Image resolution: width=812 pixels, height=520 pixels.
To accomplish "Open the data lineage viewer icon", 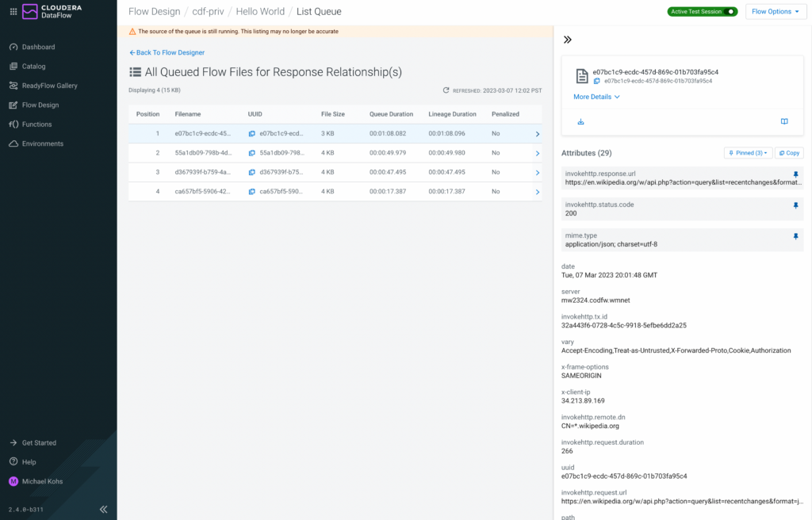I will 784,121.
